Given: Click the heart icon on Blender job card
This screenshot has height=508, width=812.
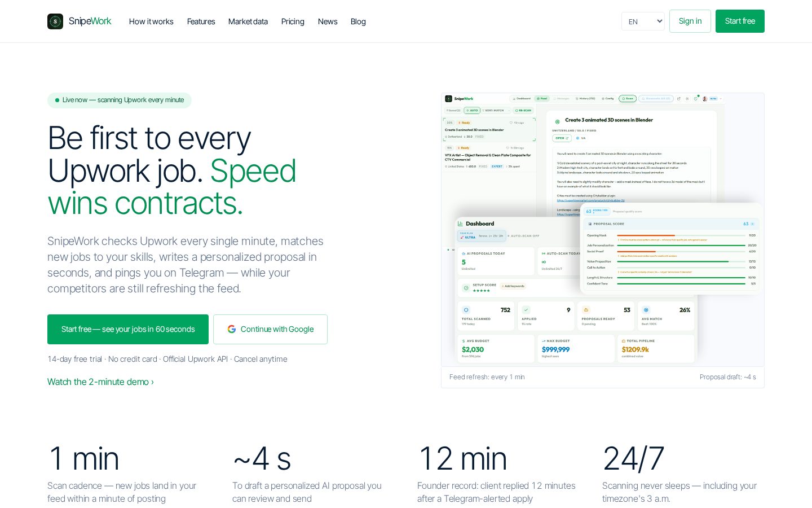Looking at the screenshot, I should [x=511, y=122].
